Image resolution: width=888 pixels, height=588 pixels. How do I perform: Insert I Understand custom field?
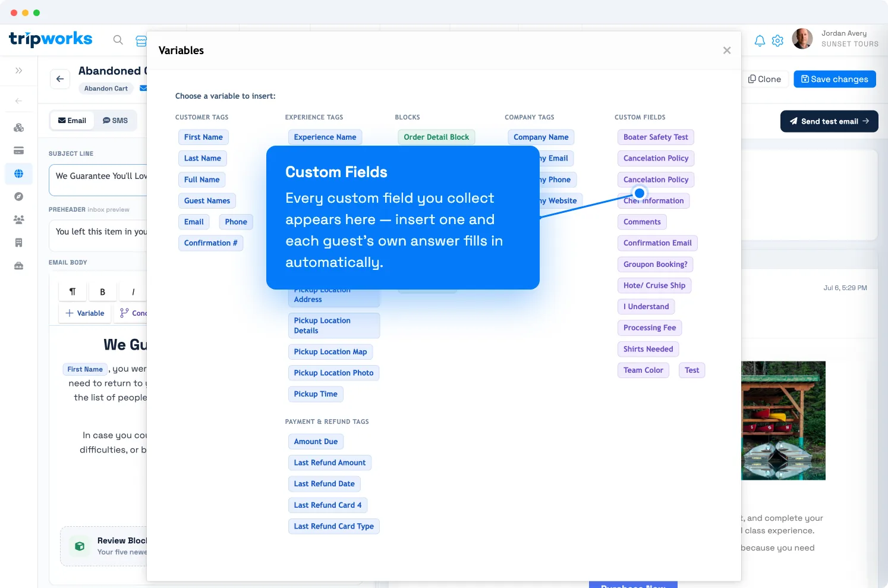point(646,307)
